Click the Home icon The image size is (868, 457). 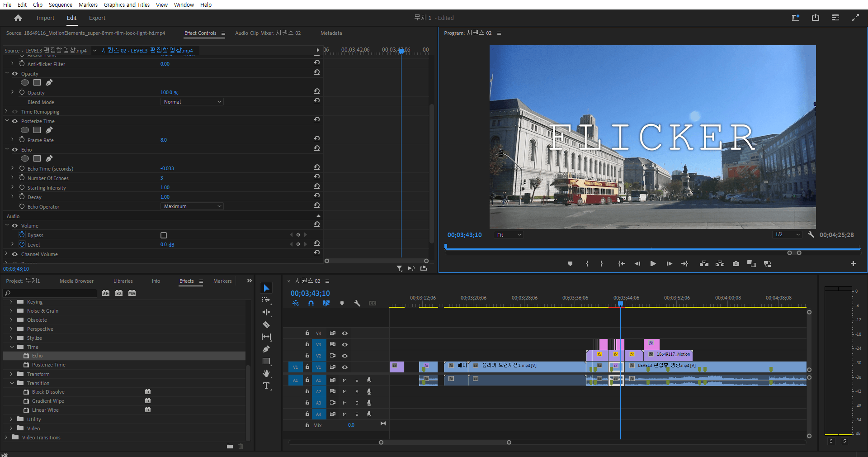click(x=18, y=18)
